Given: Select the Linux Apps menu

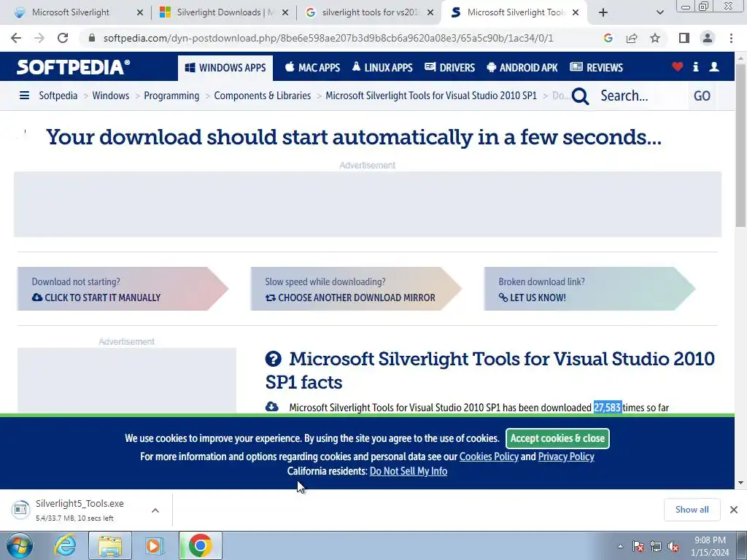Looking at the screenshot, I should click(382, 68).
